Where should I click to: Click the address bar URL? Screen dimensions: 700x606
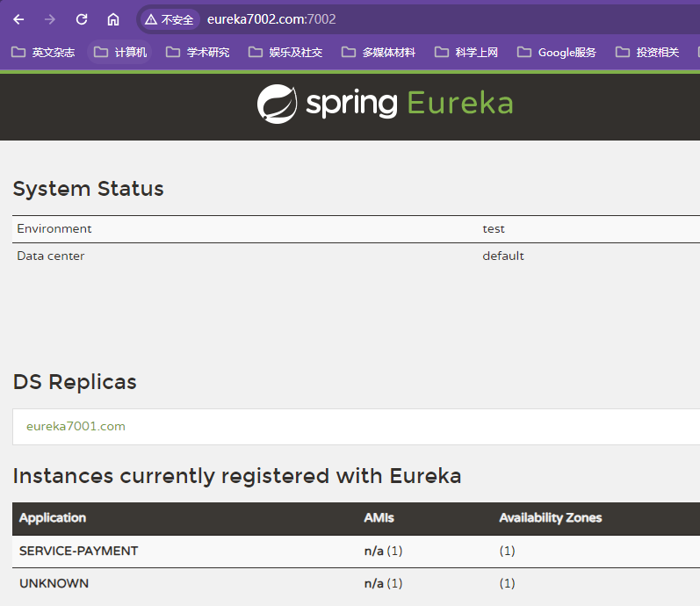click(x=271, y=19)
